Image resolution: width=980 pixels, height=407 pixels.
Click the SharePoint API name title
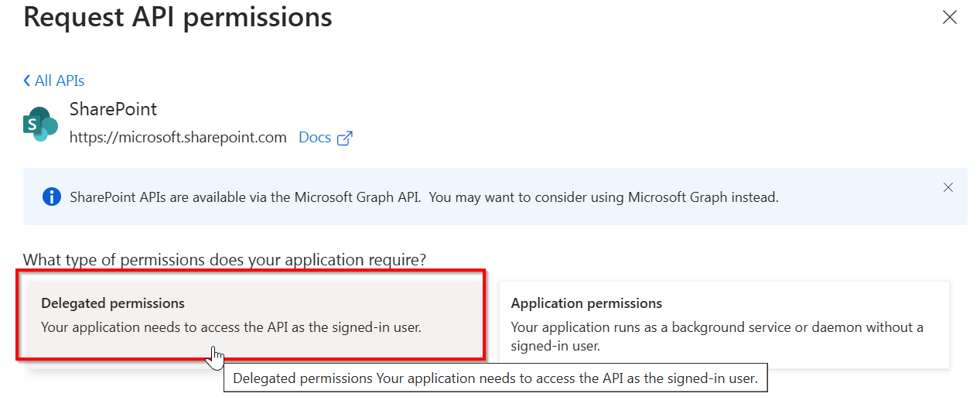113,109
